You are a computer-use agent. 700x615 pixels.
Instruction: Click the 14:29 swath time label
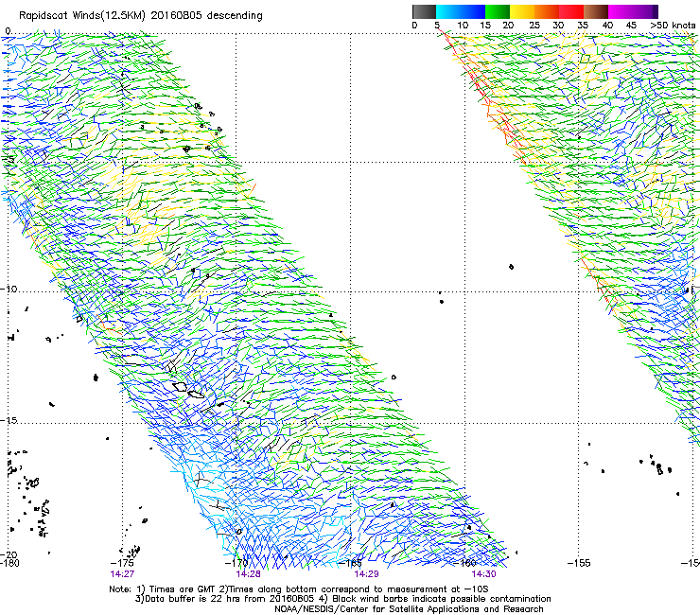366,574
